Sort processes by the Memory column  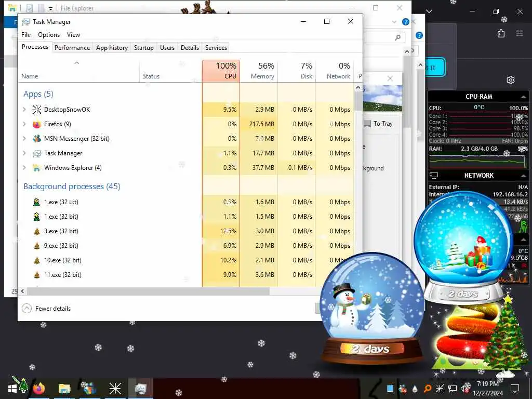click(259, 71)
